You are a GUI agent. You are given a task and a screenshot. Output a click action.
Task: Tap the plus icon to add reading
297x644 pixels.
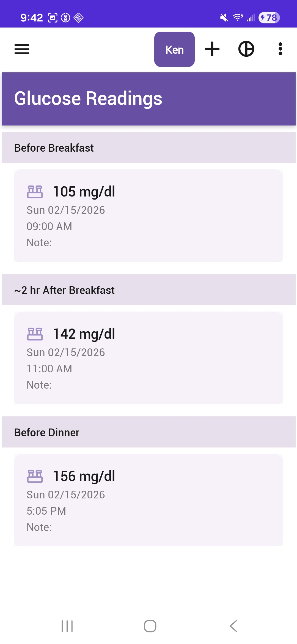click(212, 49)
